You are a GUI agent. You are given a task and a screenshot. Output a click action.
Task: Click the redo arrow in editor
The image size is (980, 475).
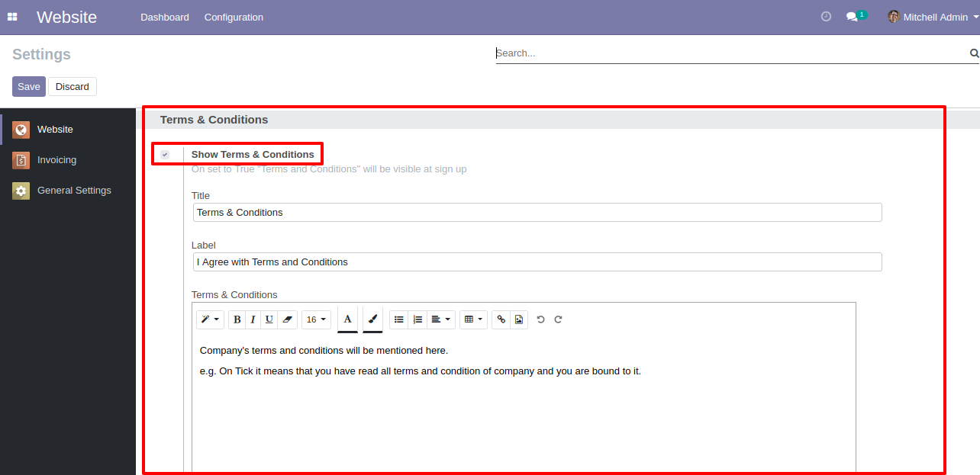click(558, 319)
